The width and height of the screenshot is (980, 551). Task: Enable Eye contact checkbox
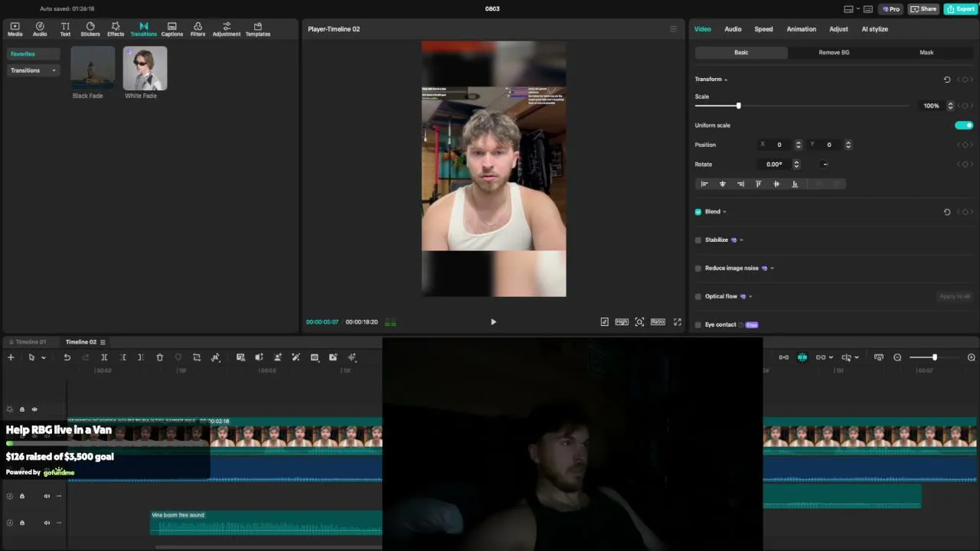[x=698, y=325]
